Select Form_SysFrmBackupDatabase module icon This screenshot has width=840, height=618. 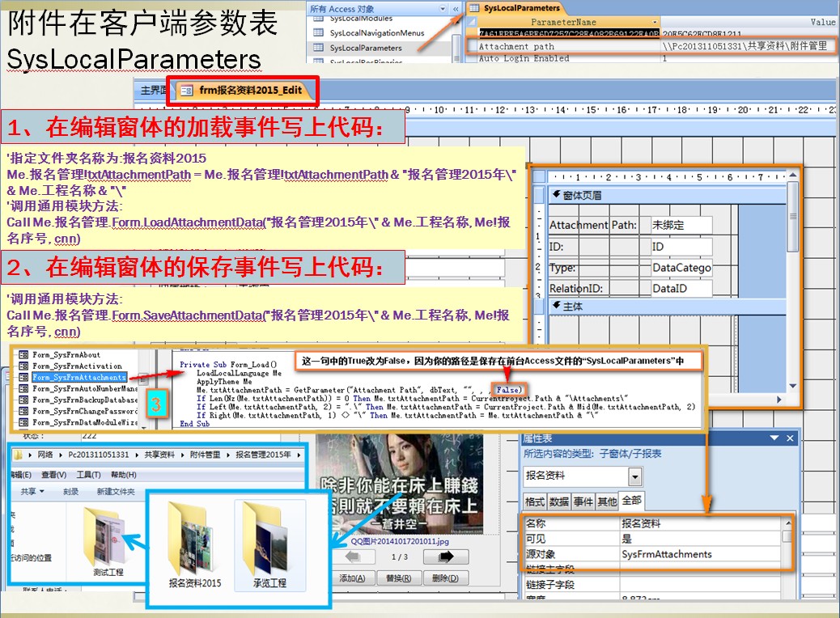coord(23,400)
